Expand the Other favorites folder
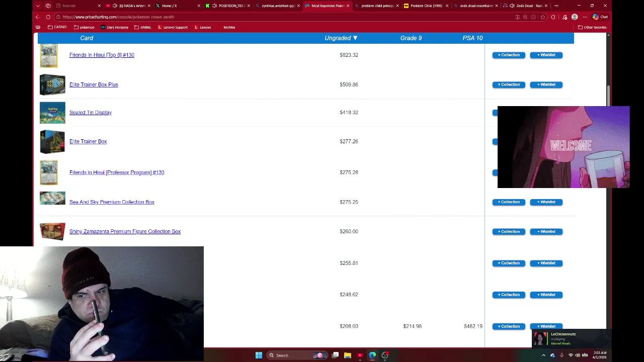Viewport: 644px width, 362px height. coord(592,27)
